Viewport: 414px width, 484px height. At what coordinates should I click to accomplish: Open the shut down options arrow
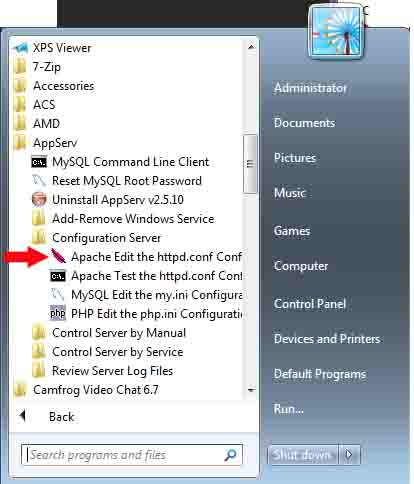(349, 454)
